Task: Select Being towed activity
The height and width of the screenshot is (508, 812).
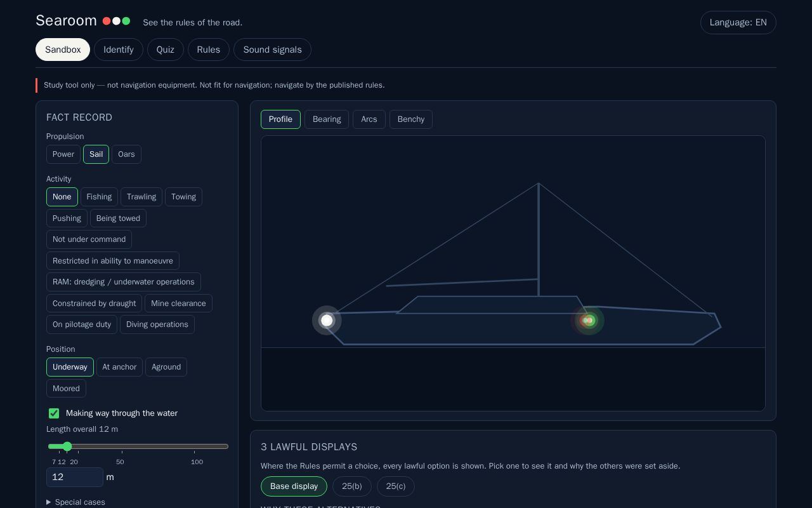Action: pyautogui.click(x=118, y=218)
